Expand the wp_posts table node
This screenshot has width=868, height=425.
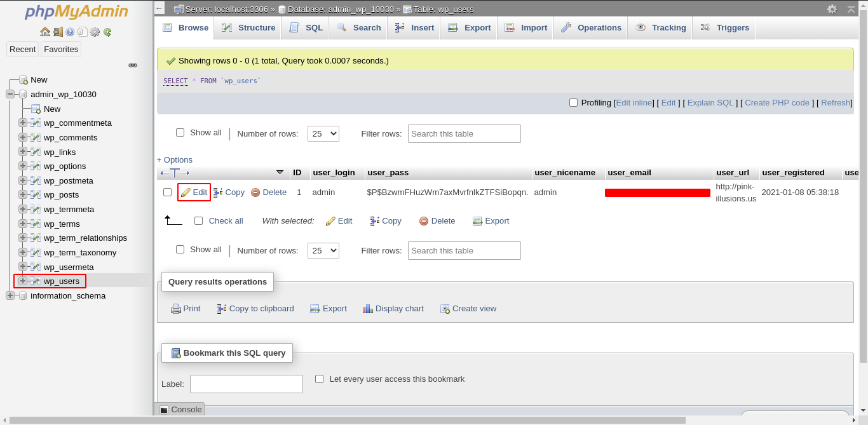click(x=23, y=195)
